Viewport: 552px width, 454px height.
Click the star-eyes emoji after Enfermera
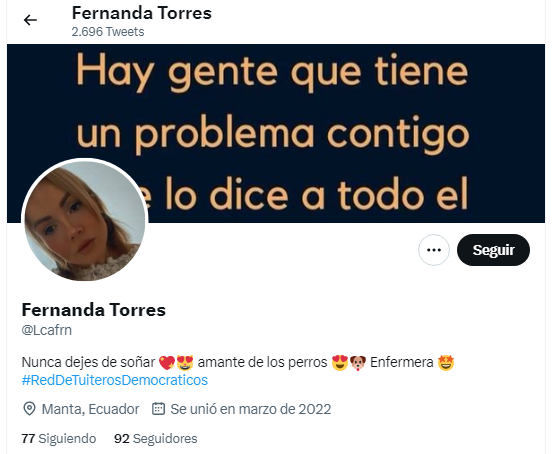click(x=446, y=363)
